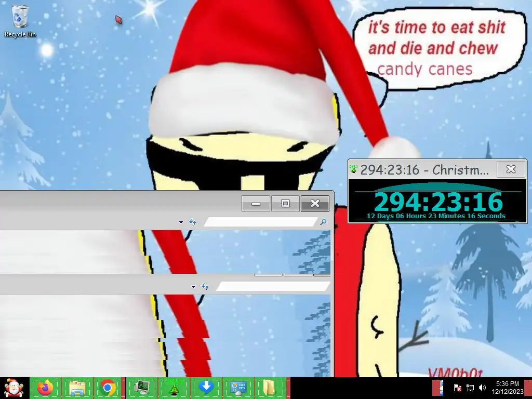Open the 5:36 PM clock and date

(507, 388)
